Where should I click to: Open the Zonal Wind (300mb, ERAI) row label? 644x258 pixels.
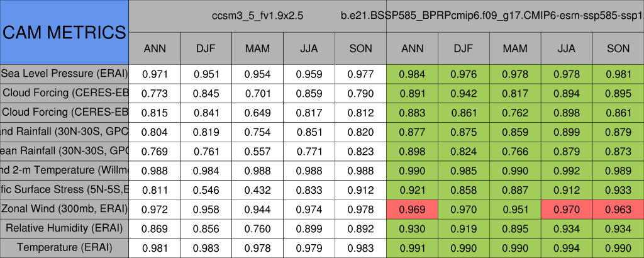64,209
